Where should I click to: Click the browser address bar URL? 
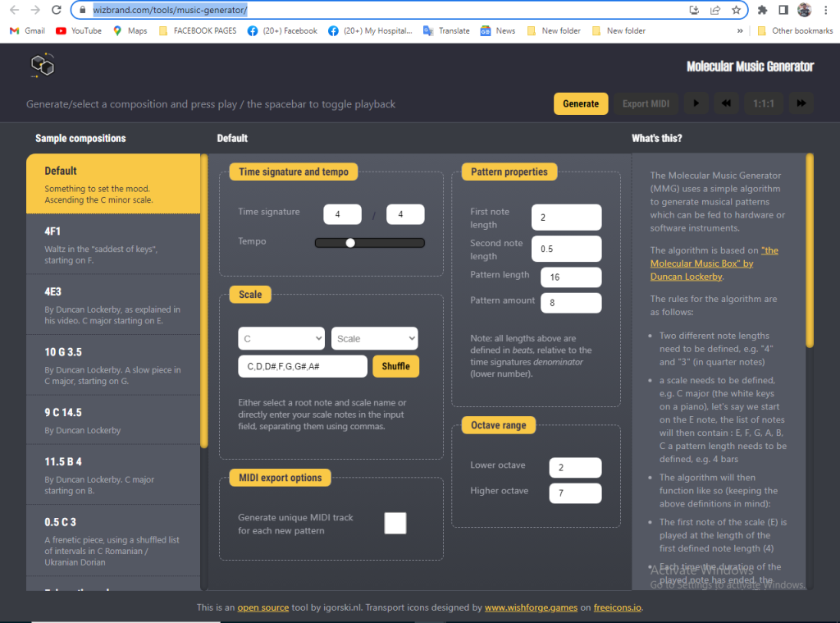pyautogui.click(x=170, y=10)
